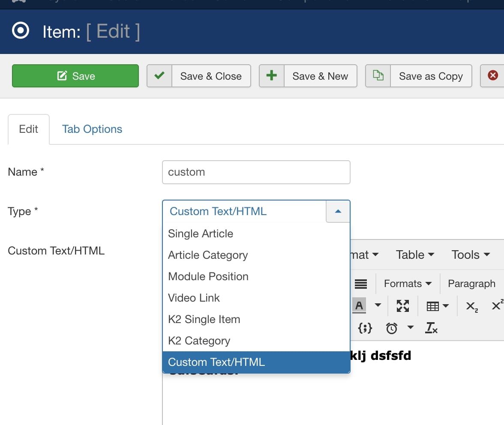Click the insert table grid icon
Screen dimensions: 504x425
(x=433, y=306)
